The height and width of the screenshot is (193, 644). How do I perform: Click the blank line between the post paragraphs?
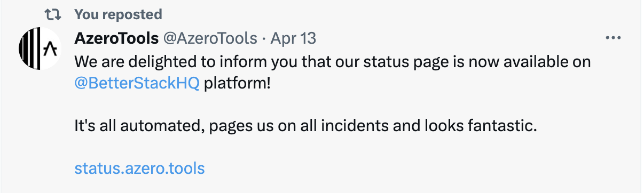coord(331,106)
